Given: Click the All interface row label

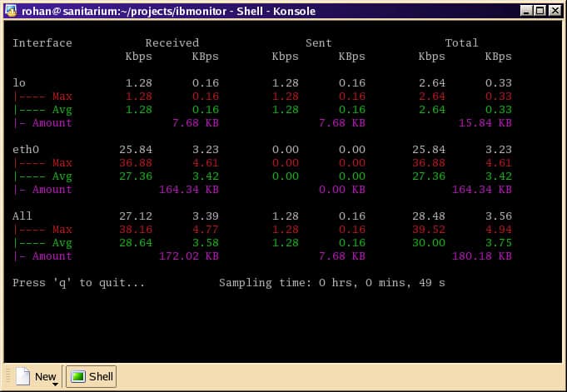Looking at the screenshot, I should [22, 216].
